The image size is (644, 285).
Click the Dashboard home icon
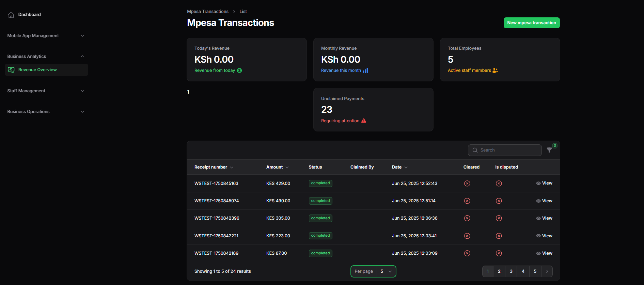11,15
